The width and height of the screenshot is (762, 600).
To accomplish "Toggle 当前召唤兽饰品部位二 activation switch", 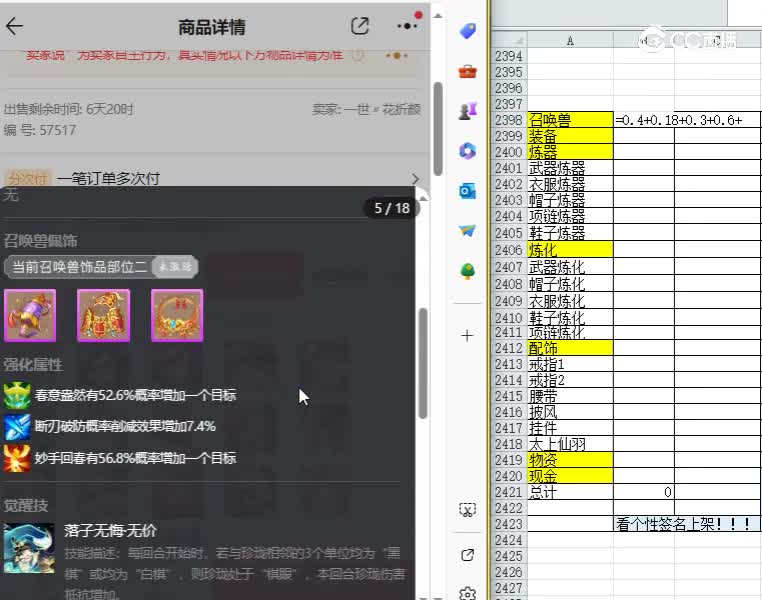I will click(x=175, y=267).
